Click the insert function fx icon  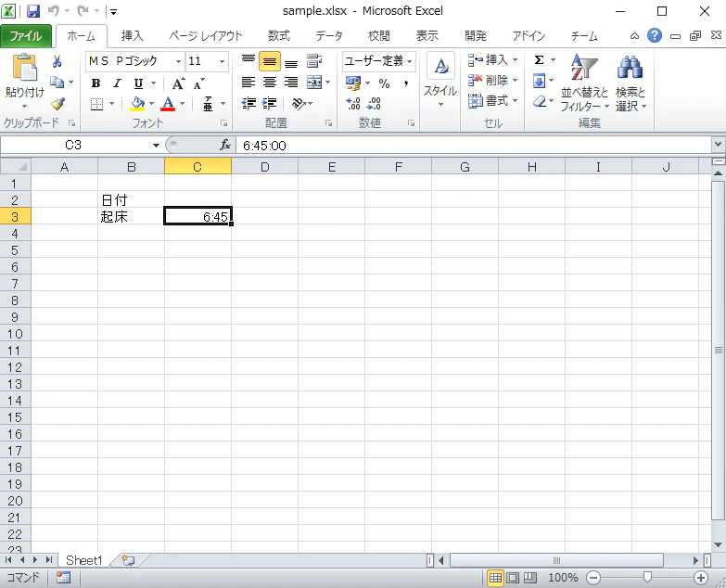pos(225,145)
